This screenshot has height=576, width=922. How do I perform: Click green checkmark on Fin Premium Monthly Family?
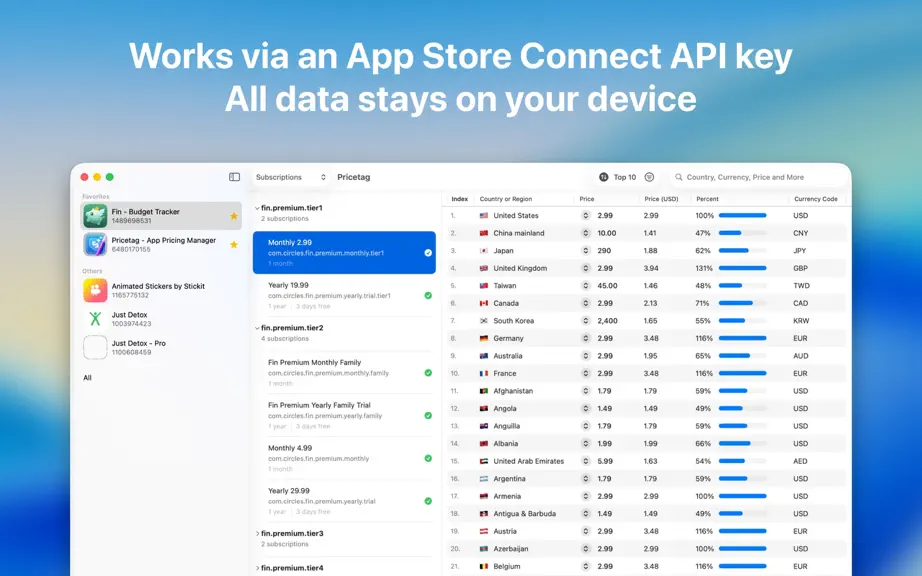428,373
